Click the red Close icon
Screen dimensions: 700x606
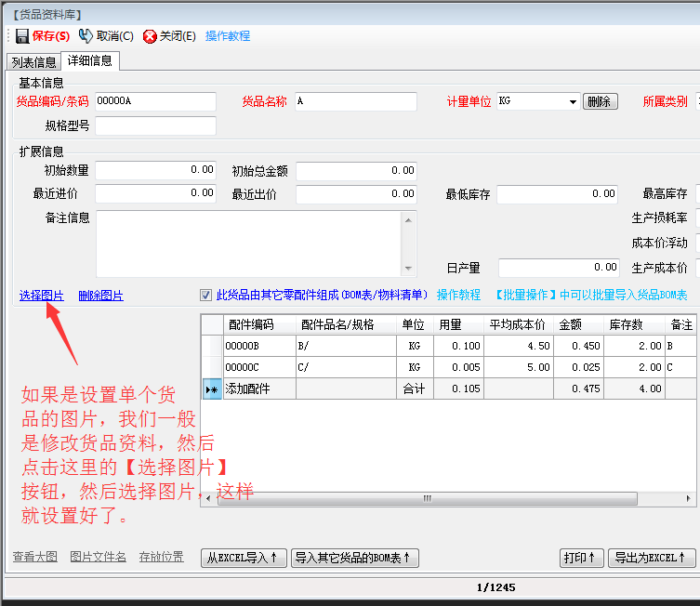pos(150,36)
